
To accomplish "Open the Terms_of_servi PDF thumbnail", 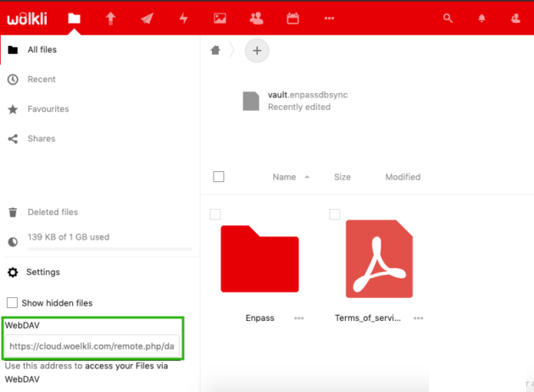I will click(379, 258).
